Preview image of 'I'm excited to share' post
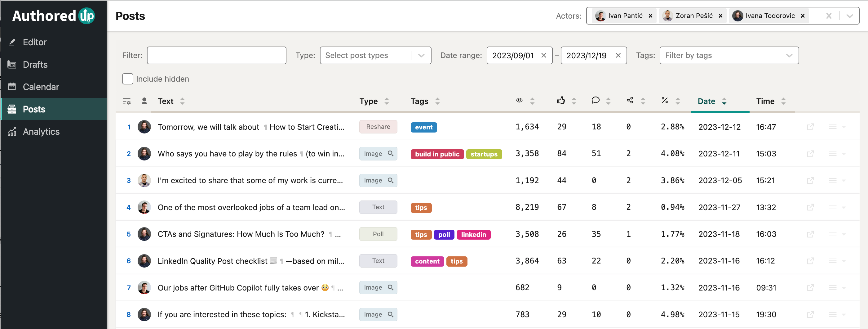868x329 pixels. (378, 181)
